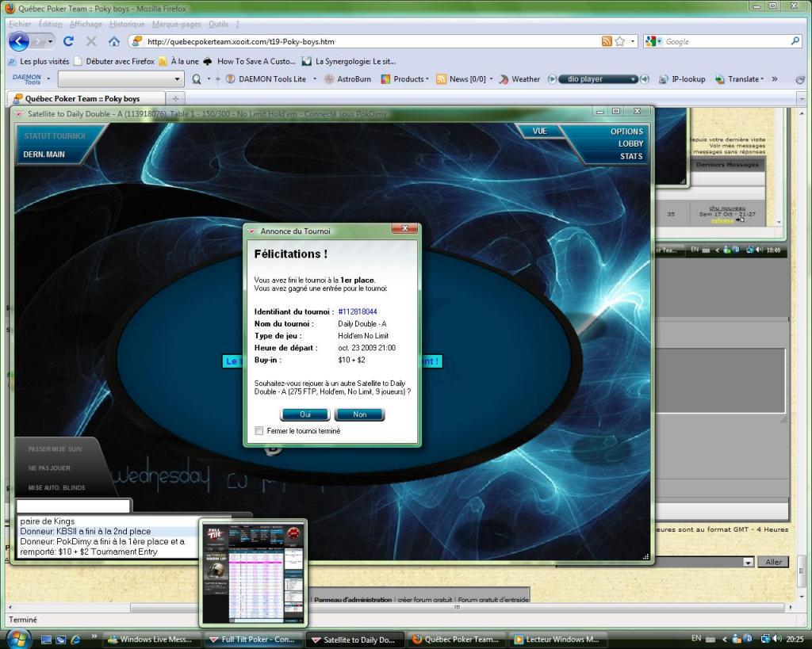Click Oui to replay another satellite

305,414
